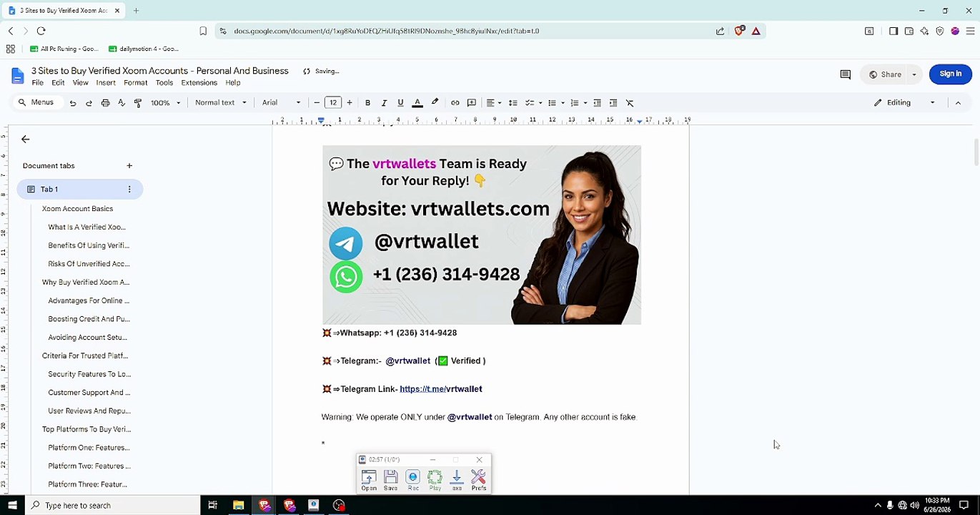This screenshot has height=515, width=980.
Task: Close the document tabs sidebar with back arrow
Action: tap(26, 139)
